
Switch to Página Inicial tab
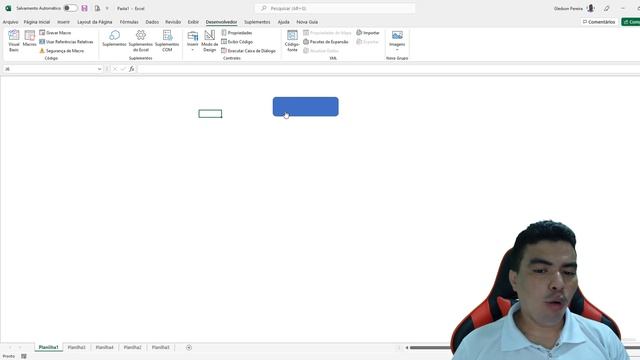pos(37,22)
